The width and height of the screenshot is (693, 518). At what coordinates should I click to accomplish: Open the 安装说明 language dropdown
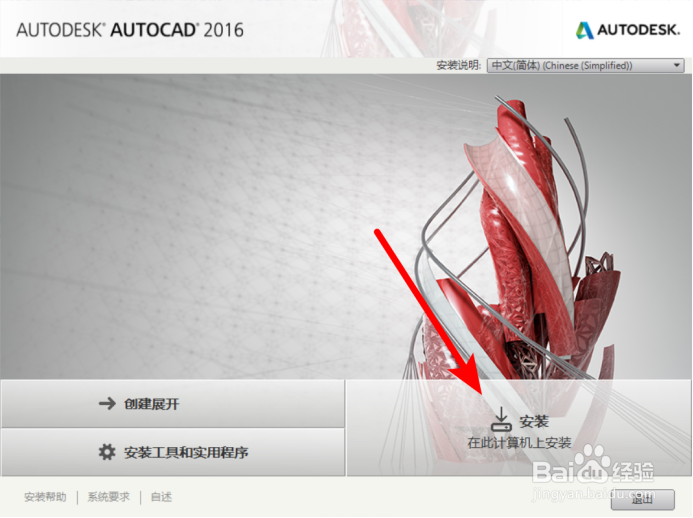(x=586, y=65)
